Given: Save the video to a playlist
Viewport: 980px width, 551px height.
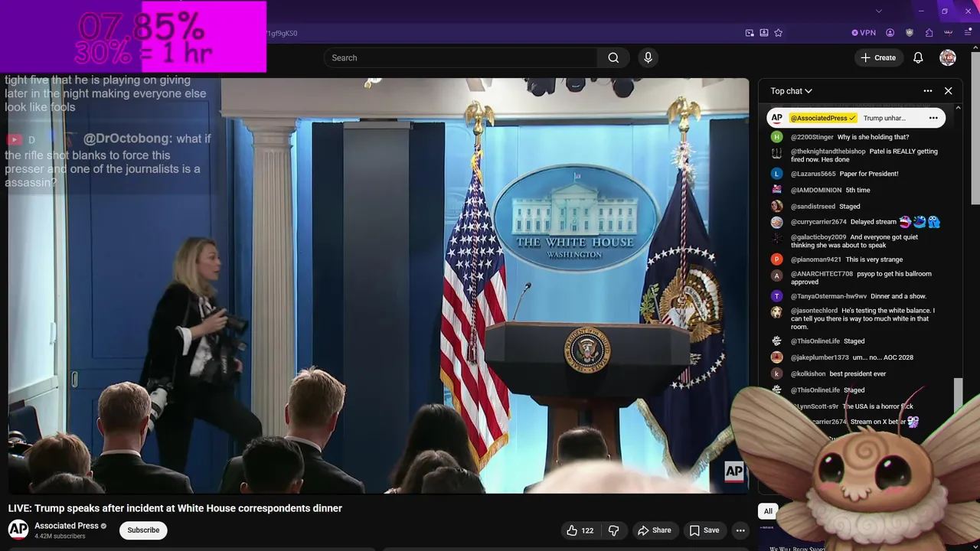Looking at the screenshot, I should (704, 530).
